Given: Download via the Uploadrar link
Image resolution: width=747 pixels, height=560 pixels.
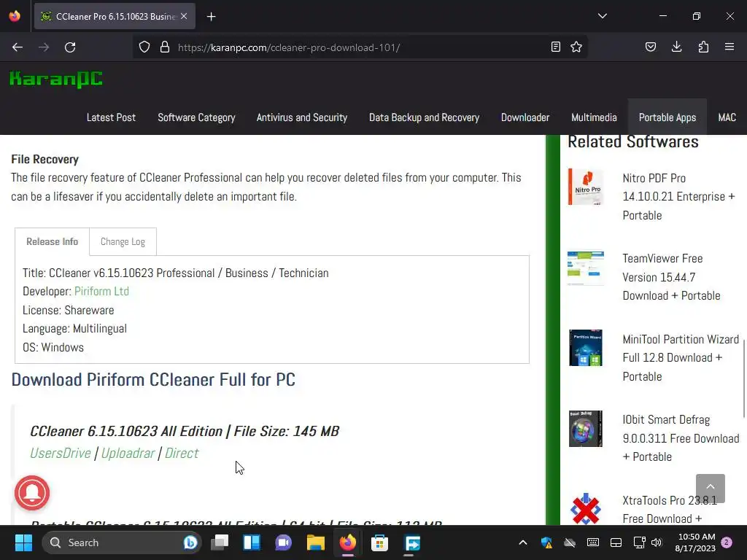Looking at the screenshot, I should pyautogui.click(x=128, y=454).
